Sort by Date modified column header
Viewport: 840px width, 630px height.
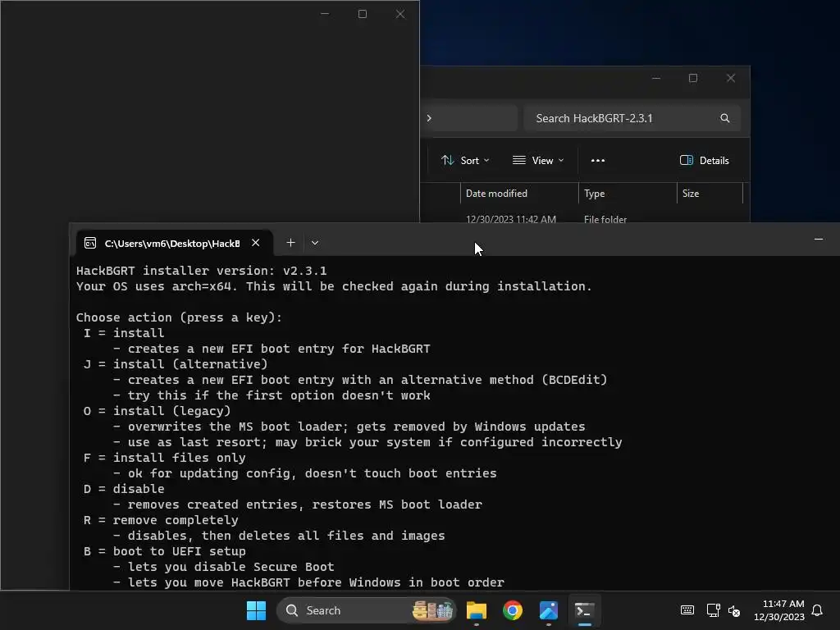519,194
